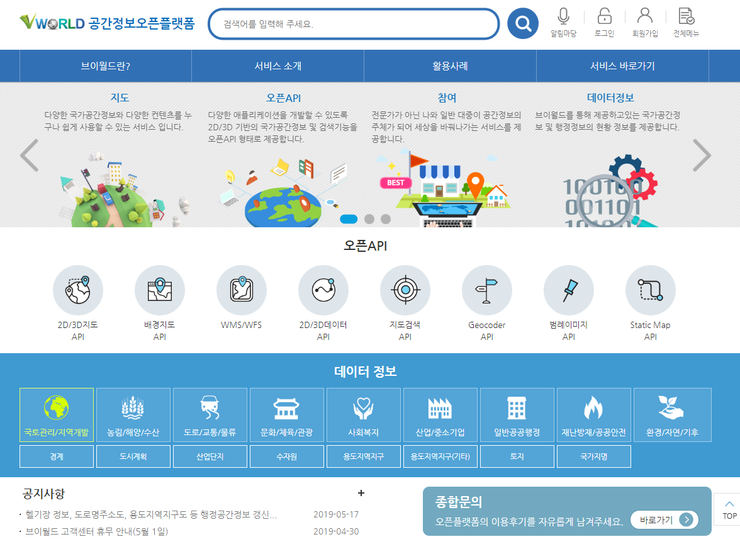Select the 사회복지 category
The height and width of the screenshot is (549, 740).
point(363,415)
